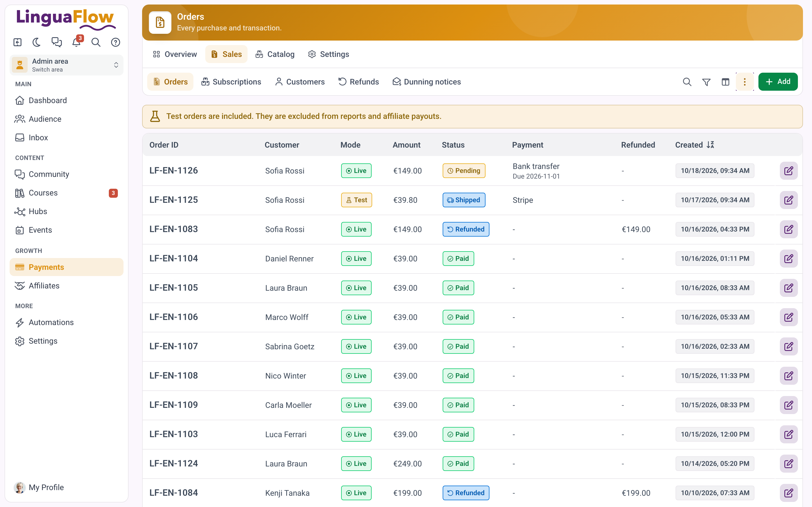Open the Subscriptions sub-tab
The height and width of the screenshot is (507, 812).
click(231, 82)
